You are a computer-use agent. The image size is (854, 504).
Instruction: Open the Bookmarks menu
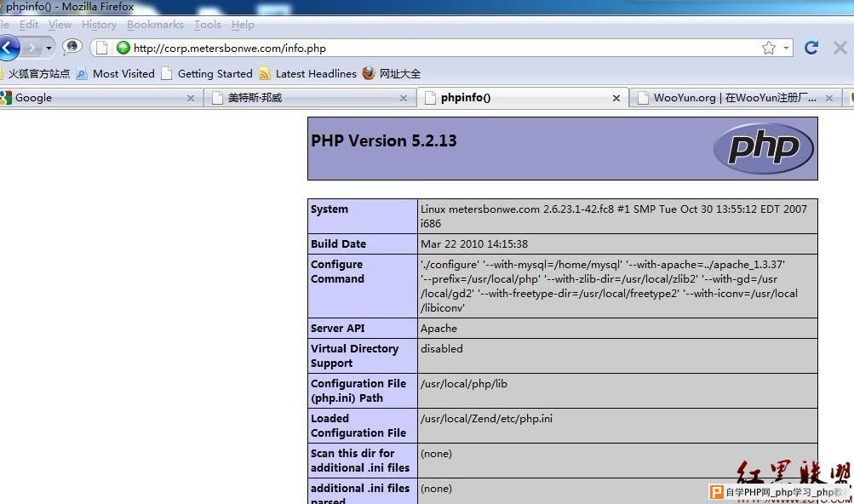155,25
